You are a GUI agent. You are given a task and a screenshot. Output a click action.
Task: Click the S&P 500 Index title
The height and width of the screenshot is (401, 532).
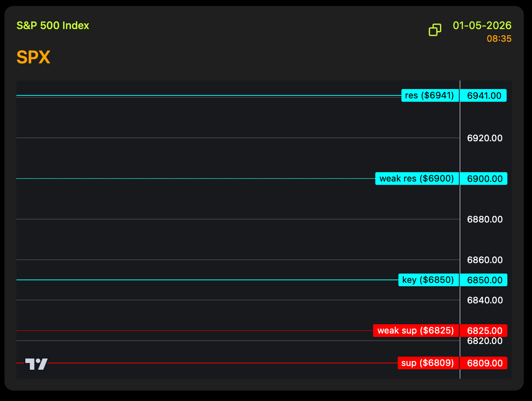pos(53,25)
